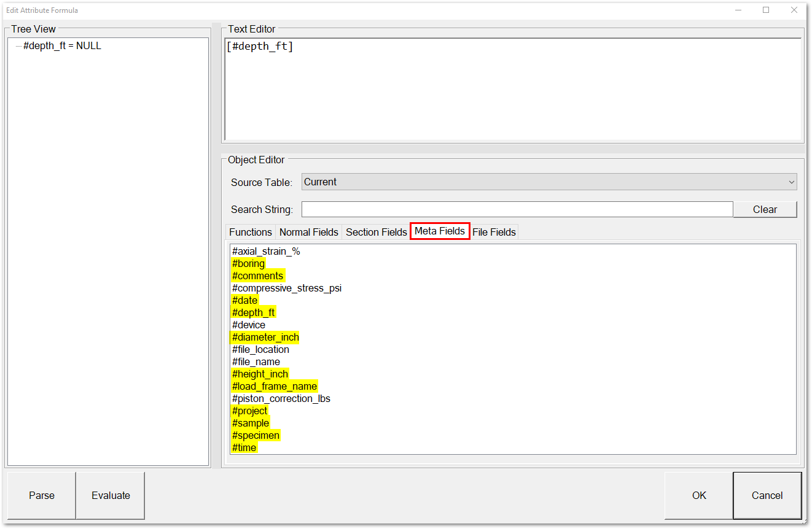
Task: Cancel the attribute formula edit
Action: [767, 495]
